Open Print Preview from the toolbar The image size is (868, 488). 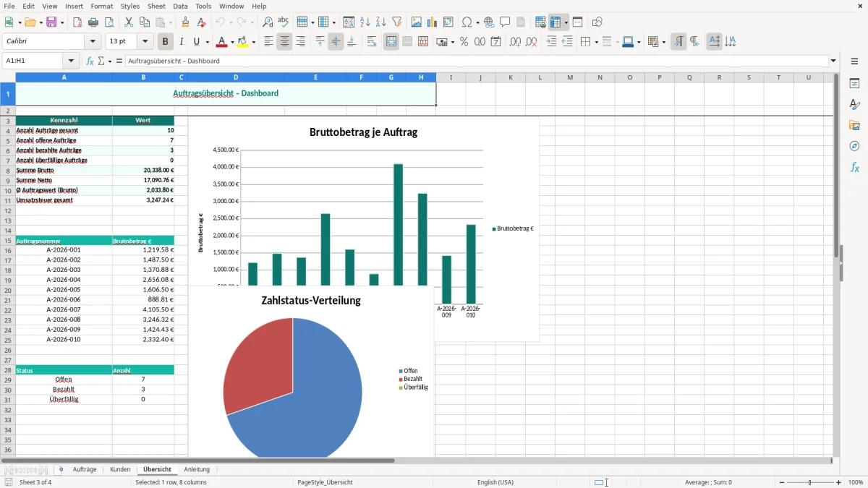[x=109, y=22]
